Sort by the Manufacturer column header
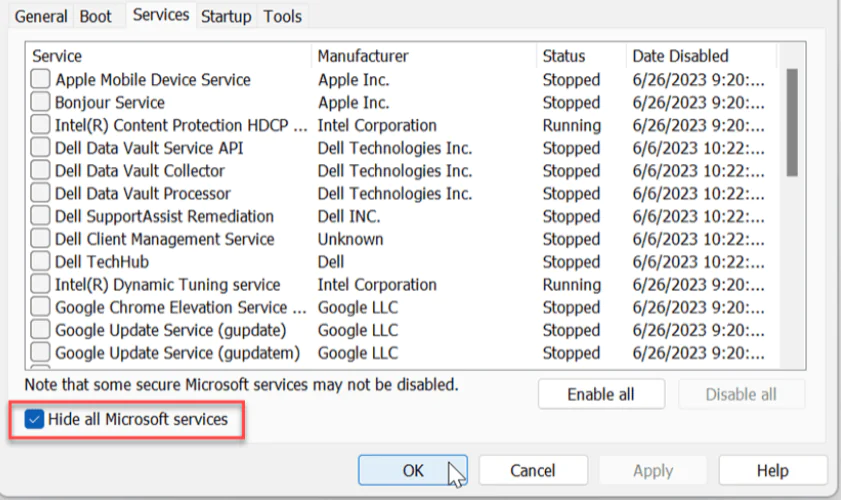 pos(424,56)
